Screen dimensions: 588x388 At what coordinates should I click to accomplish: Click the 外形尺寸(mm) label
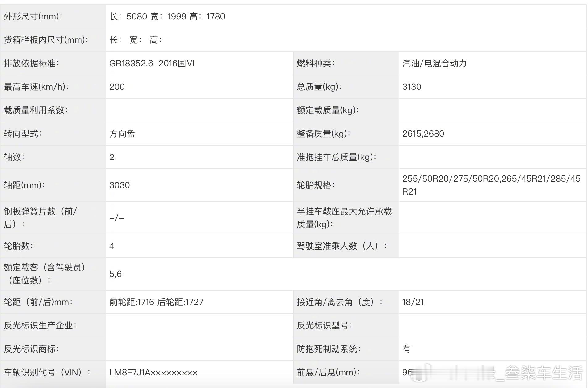[x=33, y=16]
